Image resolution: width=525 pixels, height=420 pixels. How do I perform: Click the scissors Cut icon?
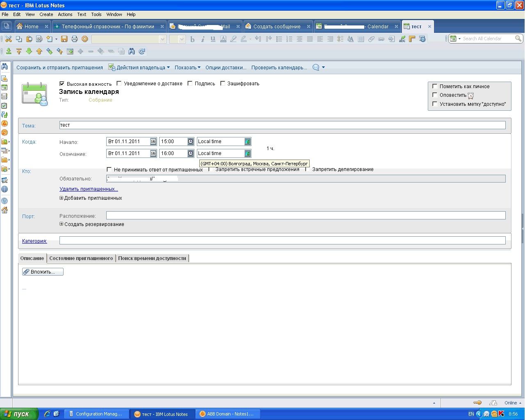[8, 39]
